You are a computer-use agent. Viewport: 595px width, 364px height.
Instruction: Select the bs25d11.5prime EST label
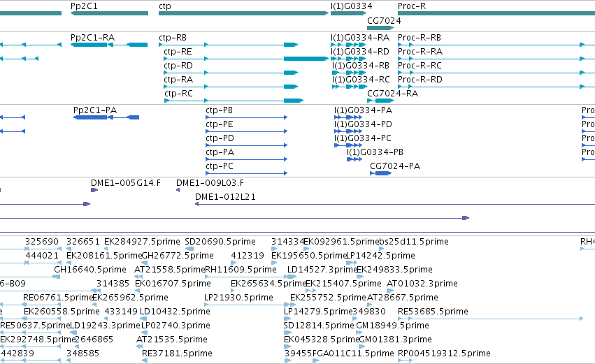click(414, 242)
